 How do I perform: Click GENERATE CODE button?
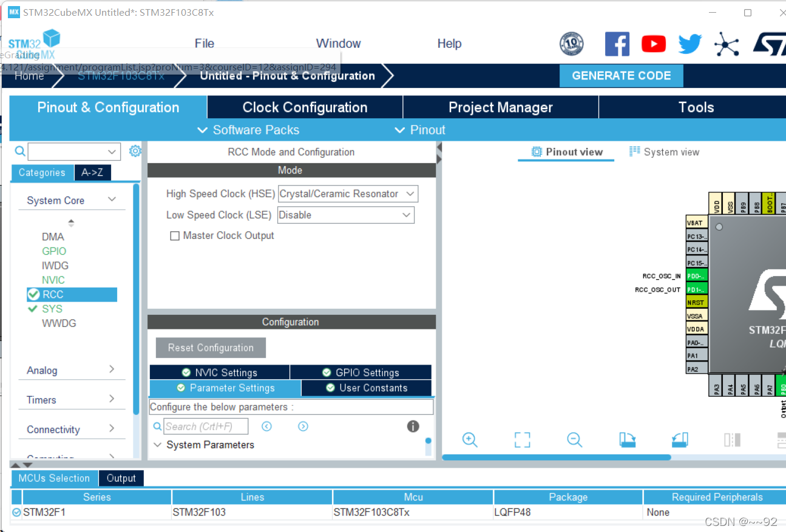[x=622, y=76]
